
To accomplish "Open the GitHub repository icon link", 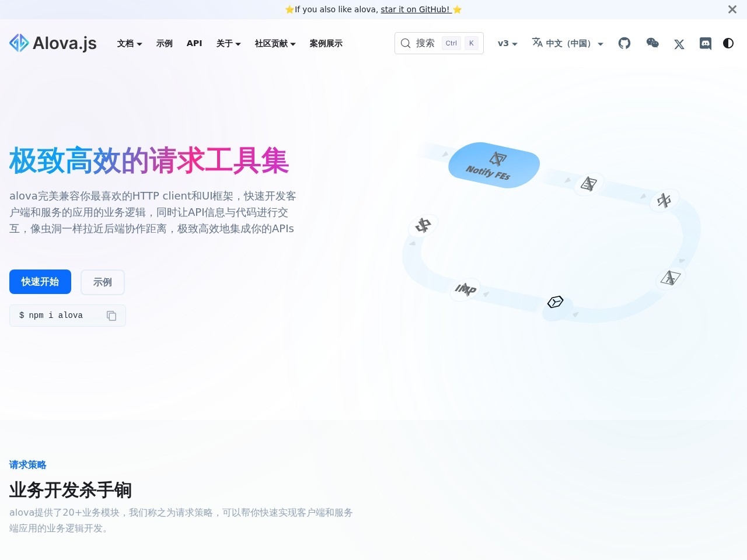I will (x=624, y=43).
